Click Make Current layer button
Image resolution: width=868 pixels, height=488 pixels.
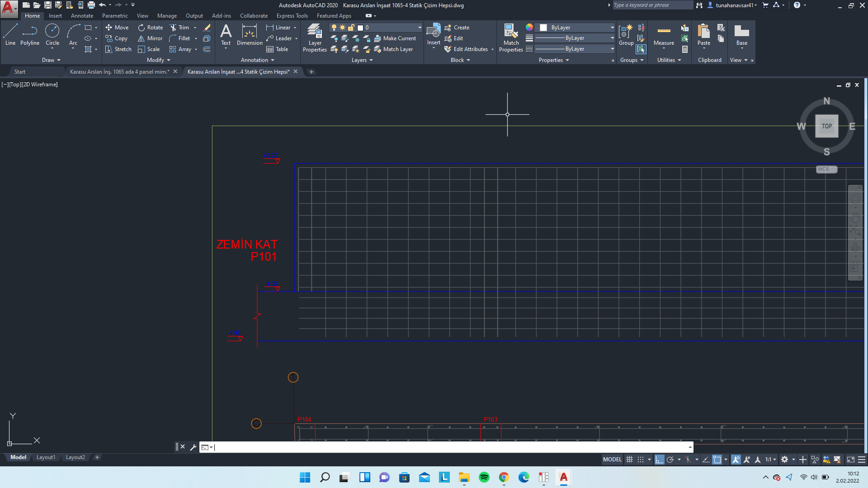(395, 38)
